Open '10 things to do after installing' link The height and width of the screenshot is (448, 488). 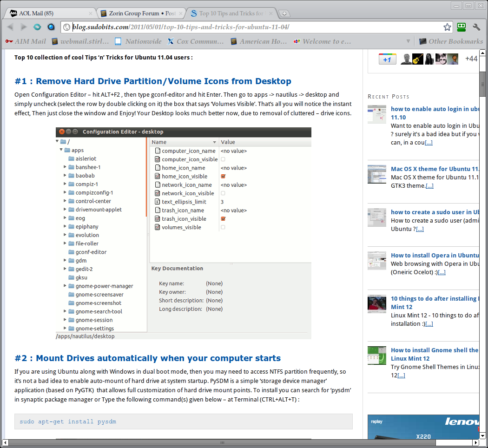pyautogui.click(x=435, y=303)
